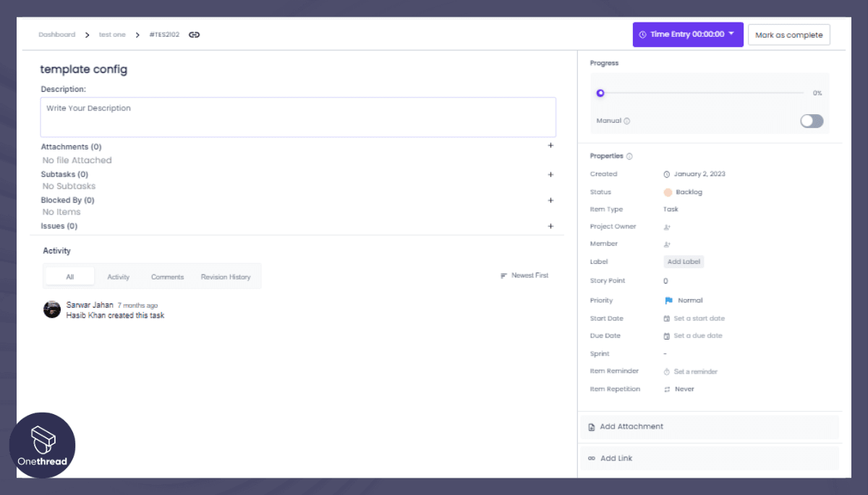Image resolution: width=868 pixels, height=495 pixels.
Task: Click the plus icon for Blocked By
Action: (550, 200)
